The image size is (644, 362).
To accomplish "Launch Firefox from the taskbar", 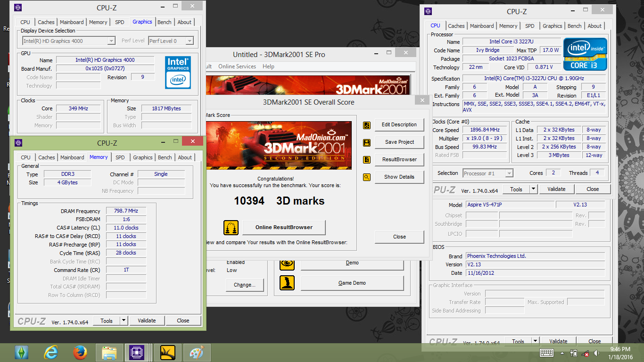I will pyautogui.click(x=80, y=352).
